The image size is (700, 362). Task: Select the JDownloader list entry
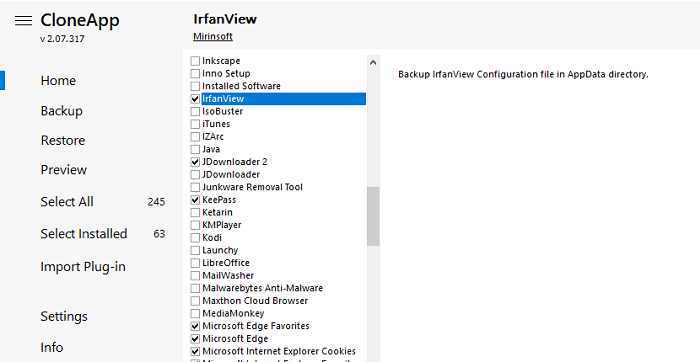pos(231,175)
